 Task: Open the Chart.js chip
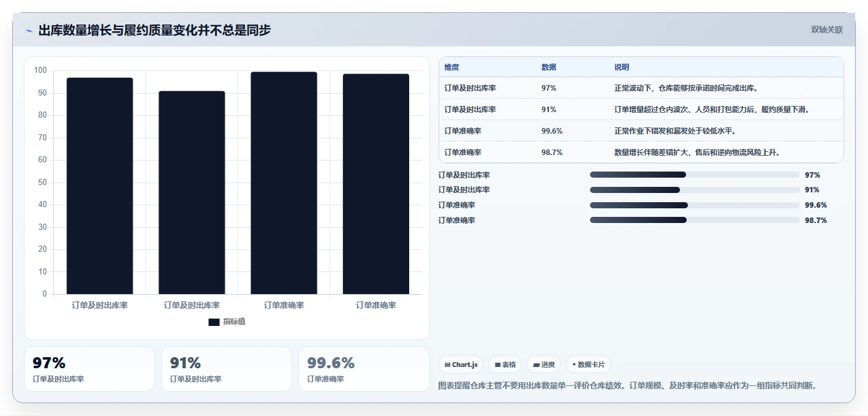coord(461,365)
